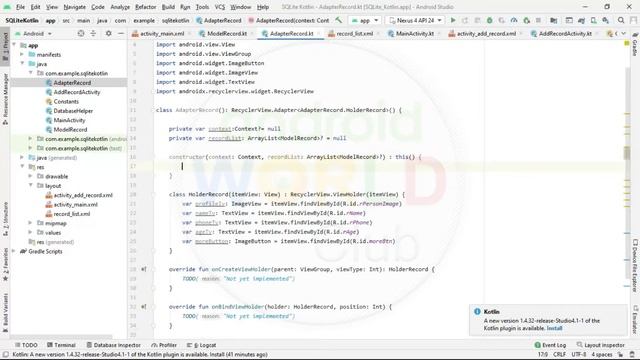Open the profiler gauge icon in toolbar
The height and width of the screenshot is (360, 640).
point(514,20)
